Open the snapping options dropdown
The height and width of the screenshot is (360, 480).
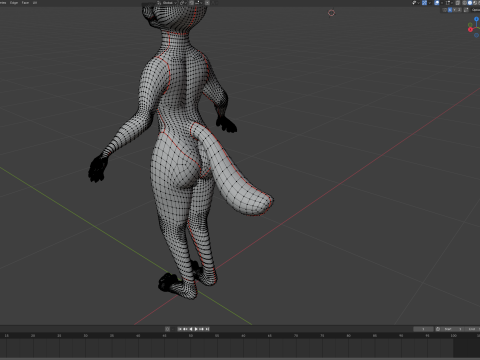coord(199,3)
